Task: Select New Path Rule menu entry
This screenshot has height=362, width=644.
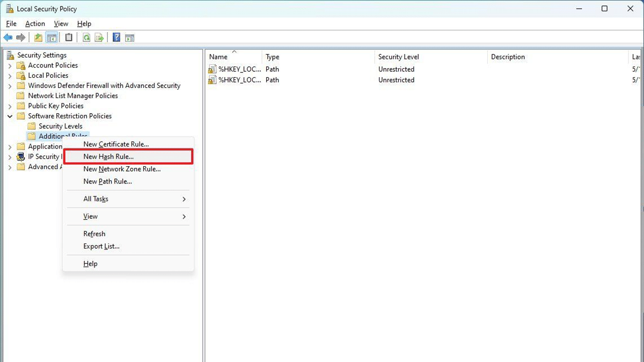Action: pos(107,181)
